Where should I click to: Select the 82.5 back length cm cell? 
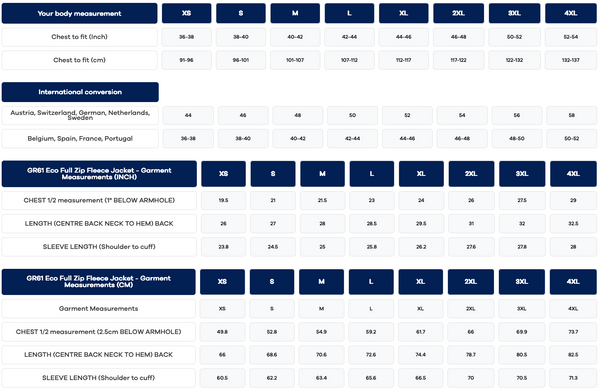click(573, 355)
